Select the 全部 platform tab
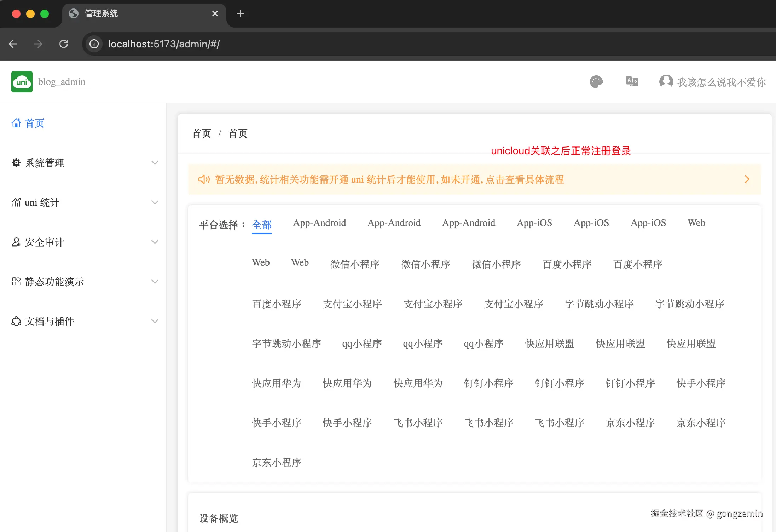This screenshot has height=532, width=776. coord(262,225)
